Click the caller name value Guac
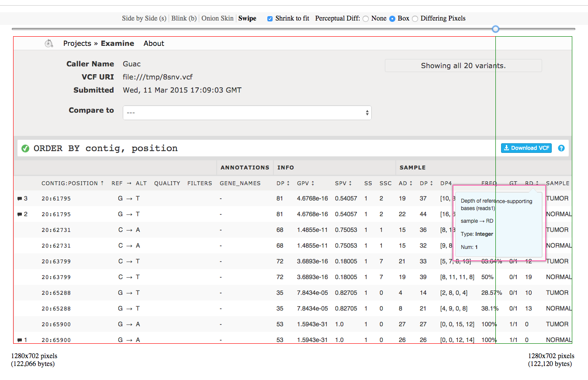Image resolution: width=588 pixels, height=380 pixels. [131, 64]
